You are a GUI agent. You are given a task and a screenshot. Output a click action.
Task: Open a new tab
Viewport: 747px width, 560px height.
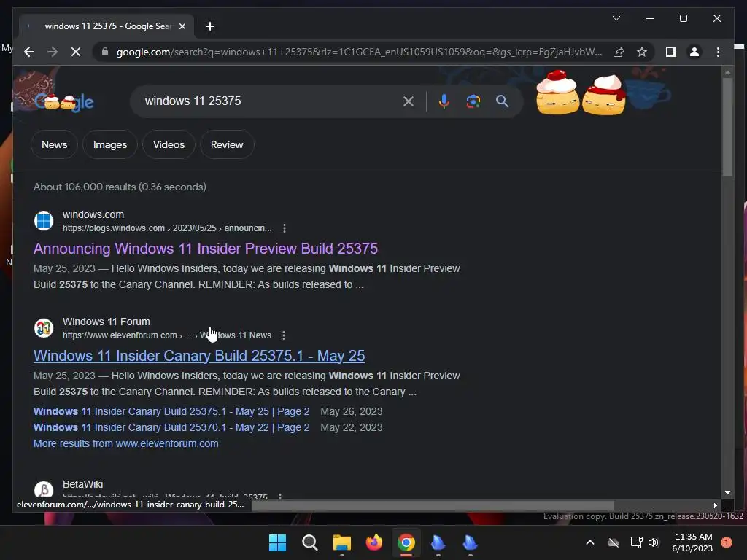[209, 26]
